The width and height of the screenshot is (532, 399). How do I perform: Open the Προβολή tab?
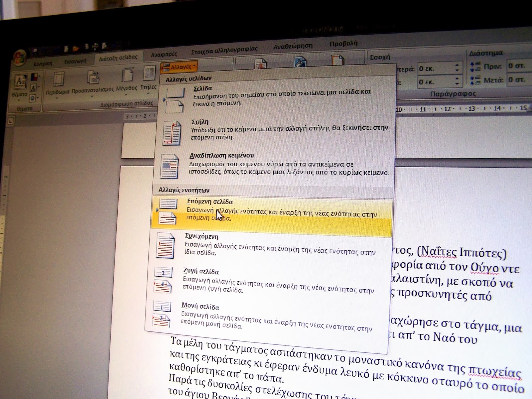343,43
